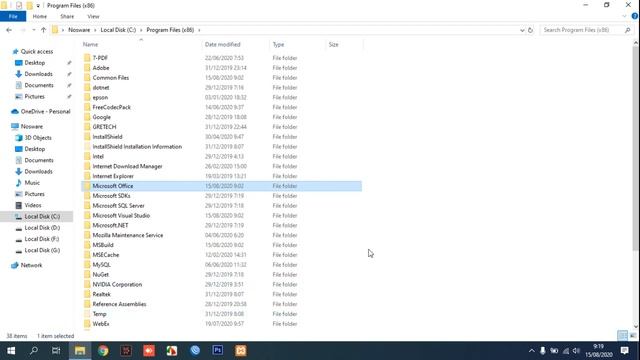Open the Action Center notification icon
Image resolution: width=640 pixels, height=360 pixels.
[624, 351]
